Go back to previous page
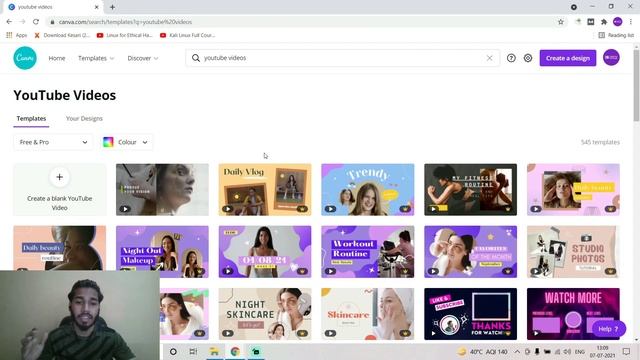This screenshot has width=640, height=360. (x=9, y=22)
